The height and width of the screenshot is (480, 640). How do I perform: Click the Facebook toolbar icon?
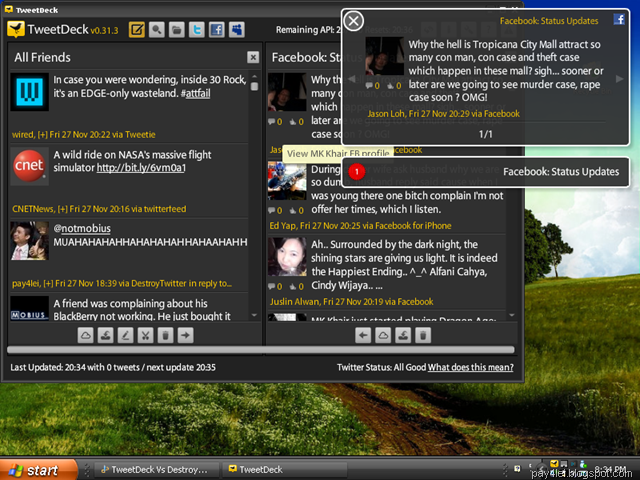(x=217, y=30)
